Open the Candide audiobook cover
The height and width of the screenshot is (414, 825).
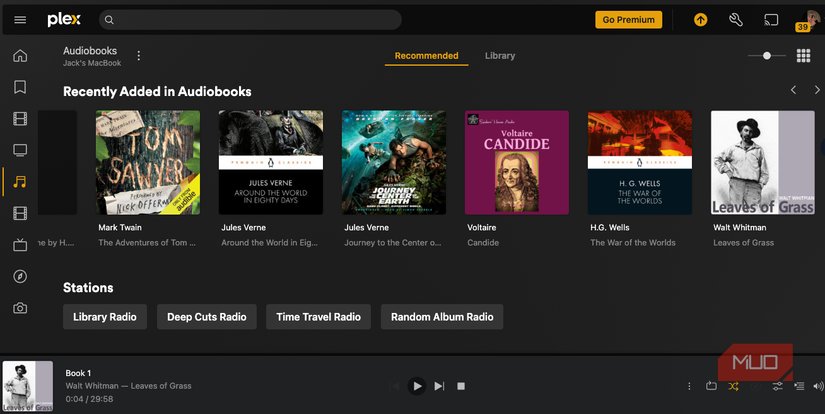click(517, 162)
